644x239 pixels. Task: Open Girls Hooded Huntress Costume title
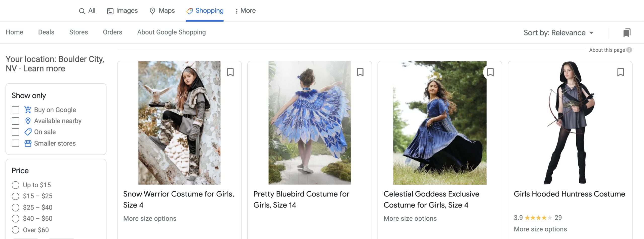point(569,194)
